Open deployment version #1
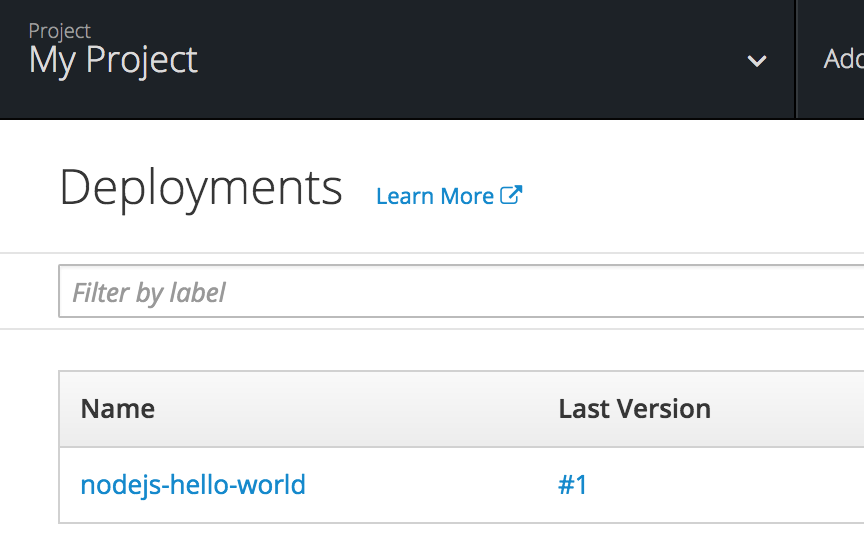The image size is (864, 542). [x=572, y=485]
